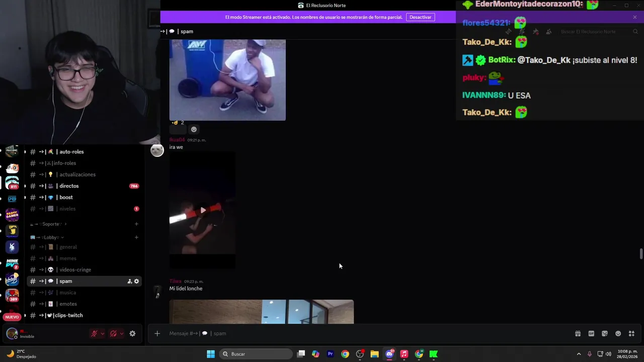Go to the clips-twitch channel
644x362 pixels.
point(84,315)
